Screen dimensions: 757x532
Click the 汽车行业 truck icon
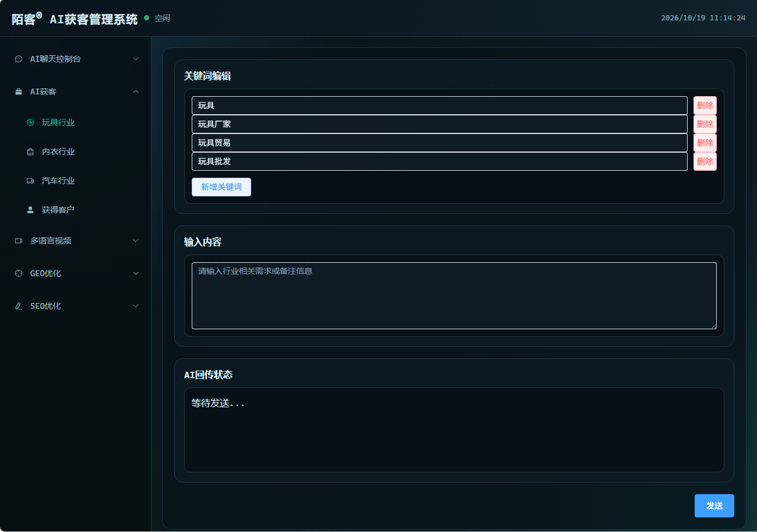pyautogui.click(x=30, y=181)
